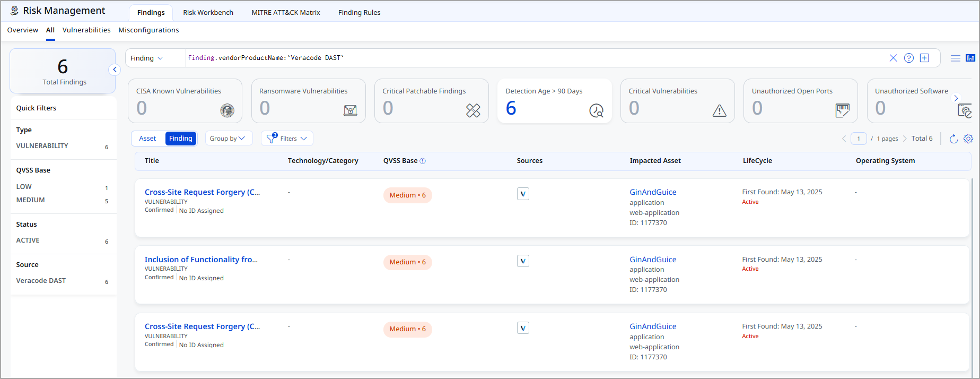Filter by MEDIUM QVSS Base
The height and width of the screenshot is (379, 980).
click(31, 200)
